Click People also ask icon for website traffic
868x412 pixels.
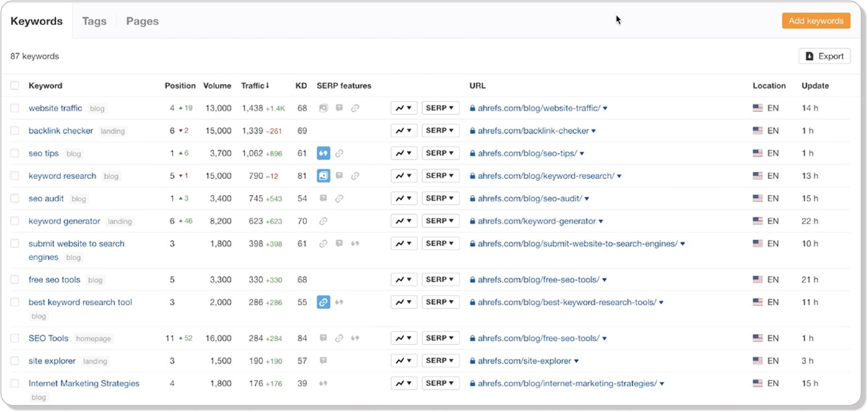point(339,109)
